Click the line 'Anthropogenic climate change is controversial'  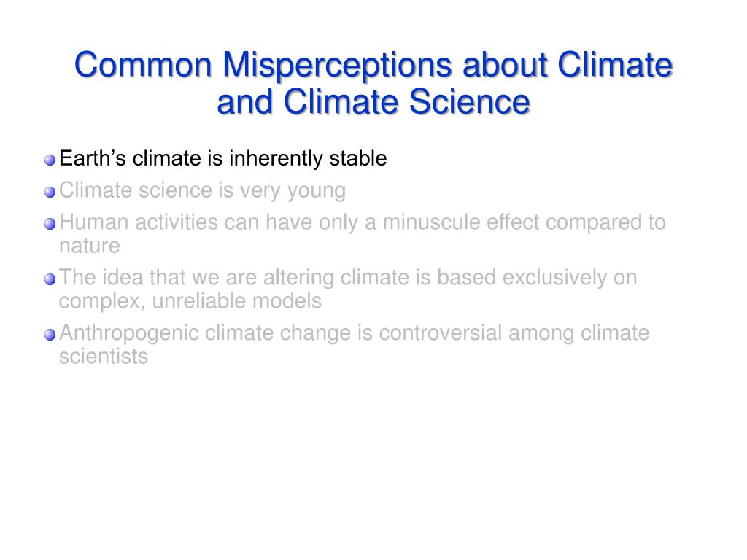(355, 333)
